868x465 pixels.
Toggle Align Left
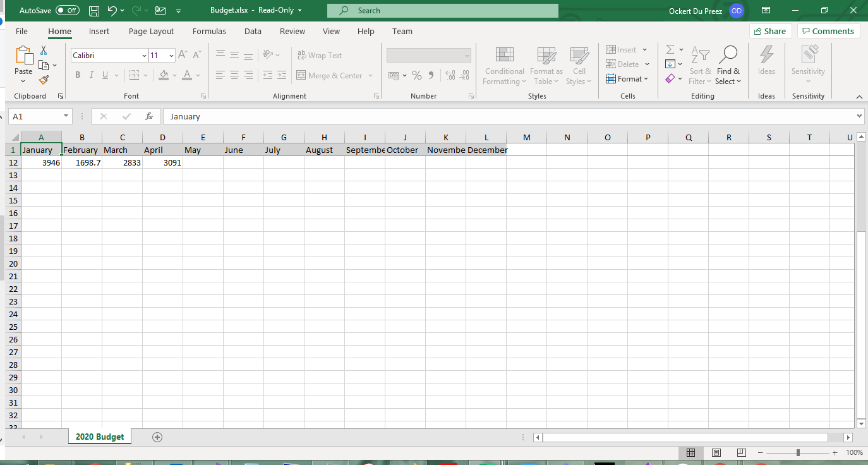220,75
